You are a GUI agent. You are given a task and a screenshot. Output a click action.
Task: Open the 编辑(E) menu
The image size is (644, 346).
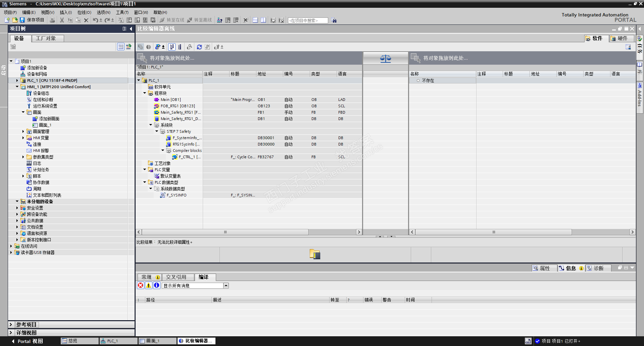(29, 12)
